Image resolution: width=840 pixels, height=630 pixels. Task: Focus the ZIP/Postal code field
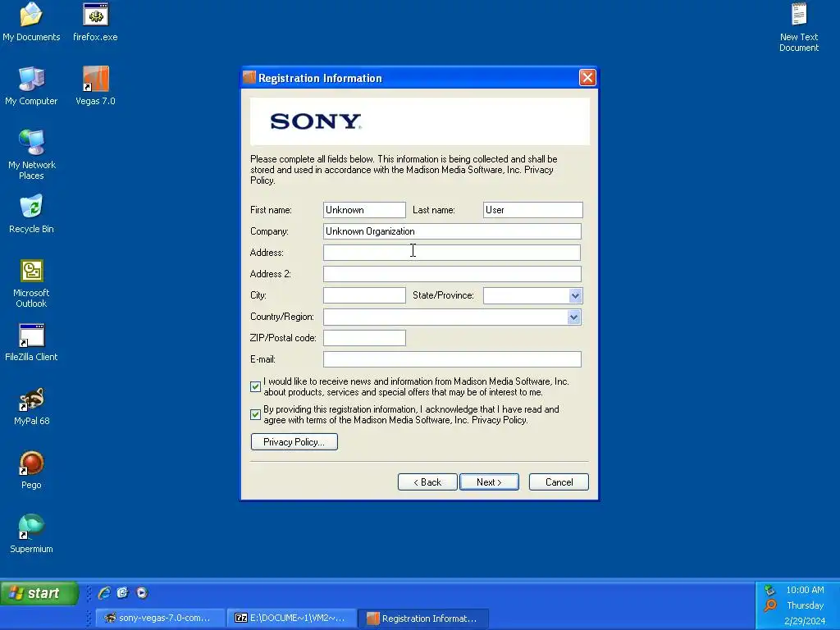click(364, 338)
